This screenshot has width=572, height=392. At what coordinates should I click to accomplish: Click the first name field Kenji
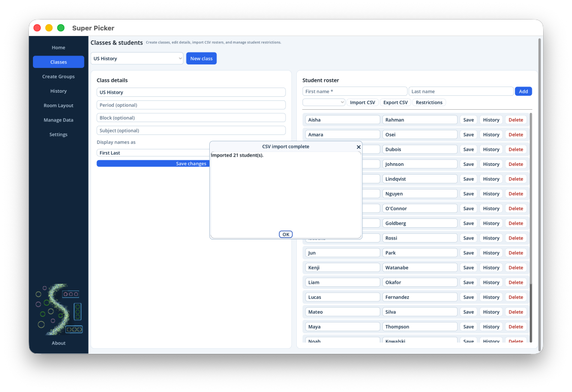(343, 268)
